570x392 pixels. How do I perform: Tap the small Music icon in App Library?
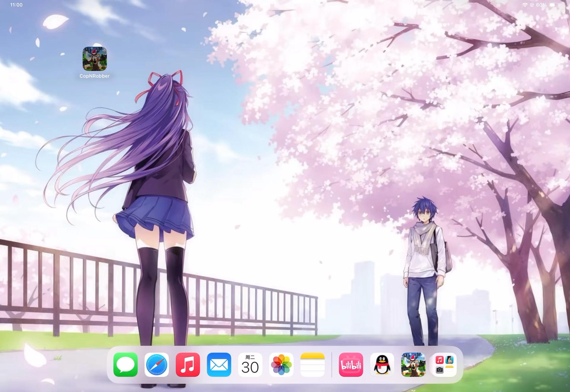440,360
